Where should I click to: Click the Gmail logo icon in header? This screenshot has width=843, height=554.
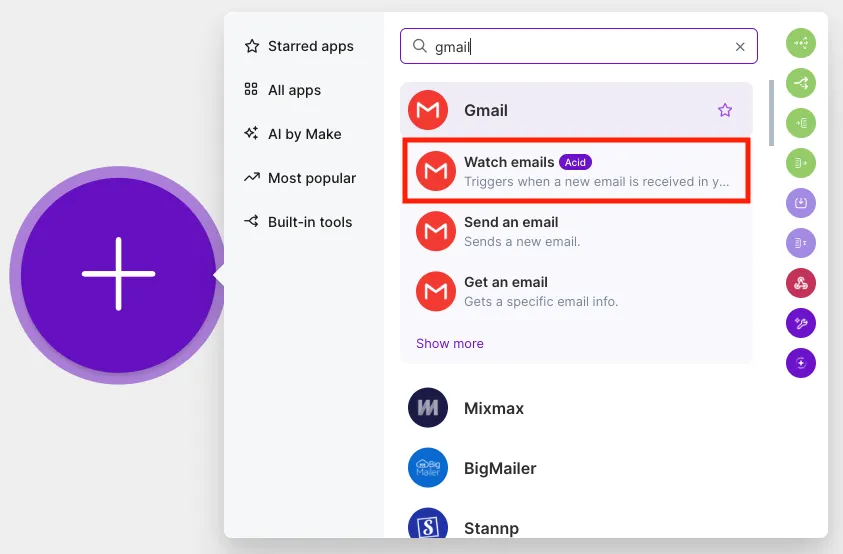(x=428, y=110)
